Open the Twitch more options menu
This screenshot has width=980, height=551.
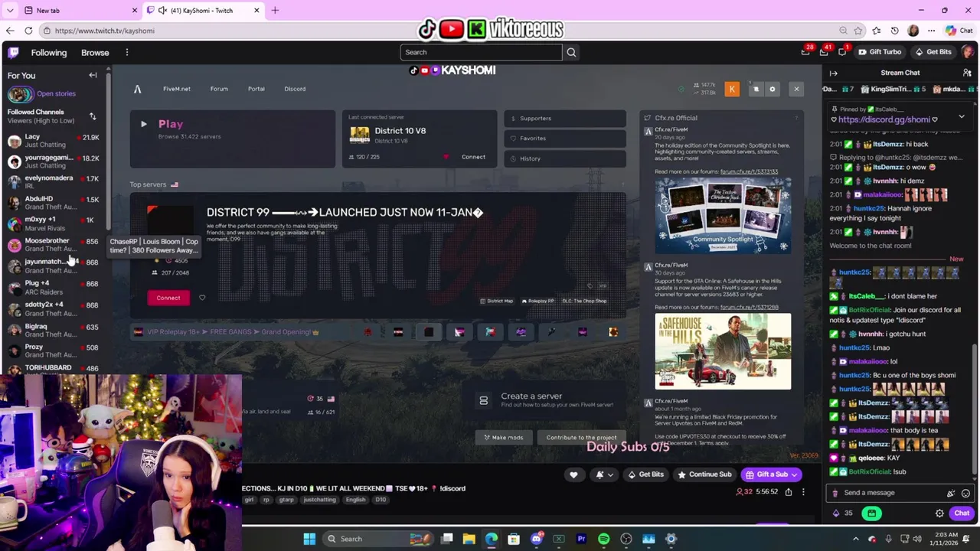click(x=127, y=52)
